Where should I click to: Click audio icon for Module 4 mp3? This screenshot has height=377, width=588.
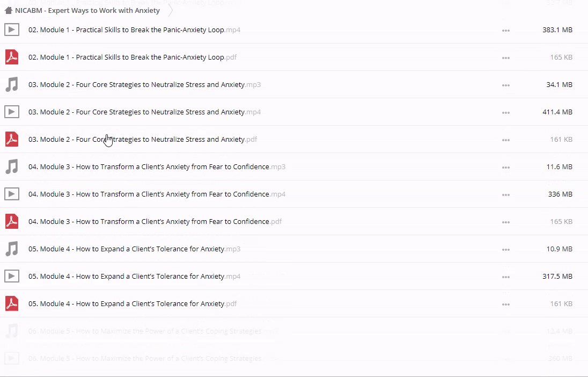(12, 249)
